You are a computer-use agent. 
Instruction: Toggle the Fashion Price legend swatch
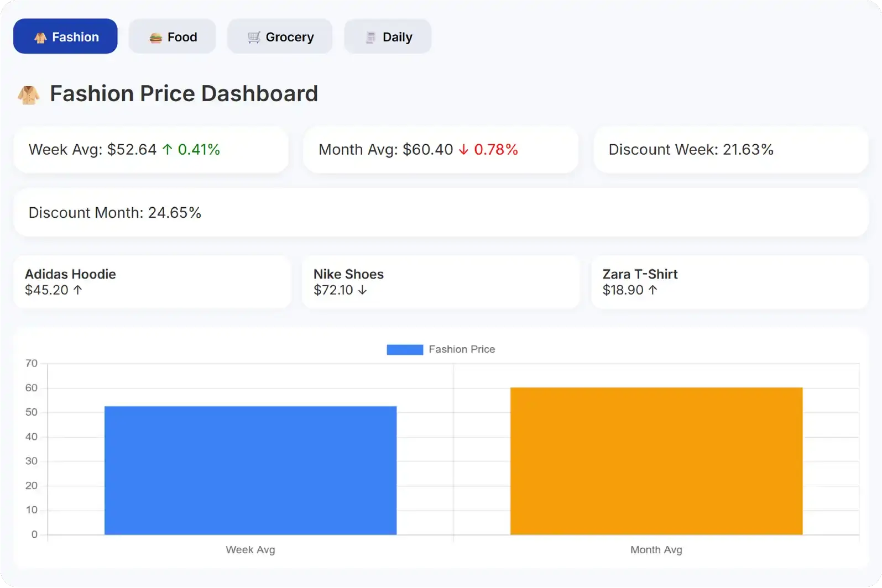pos(405,349)
